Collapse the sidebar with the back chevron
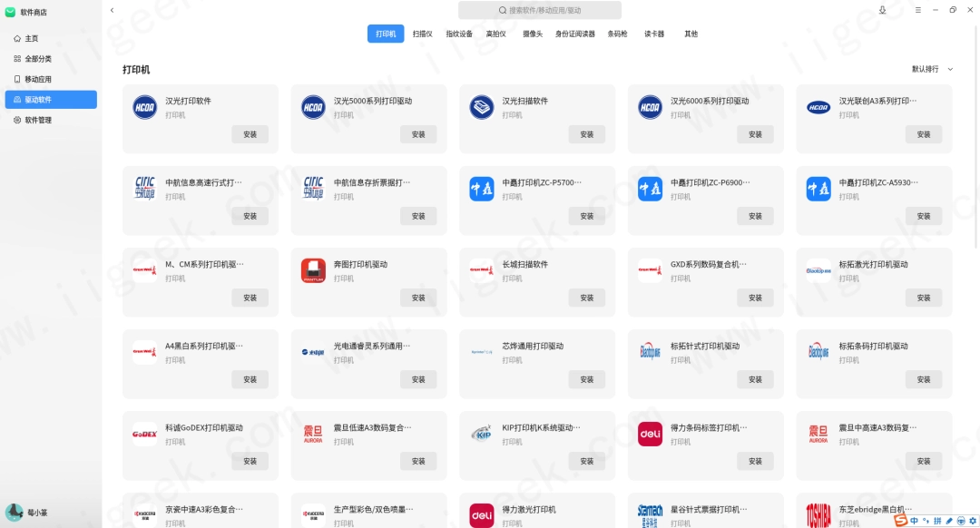 pyautogui.click(x=112, y=9)
